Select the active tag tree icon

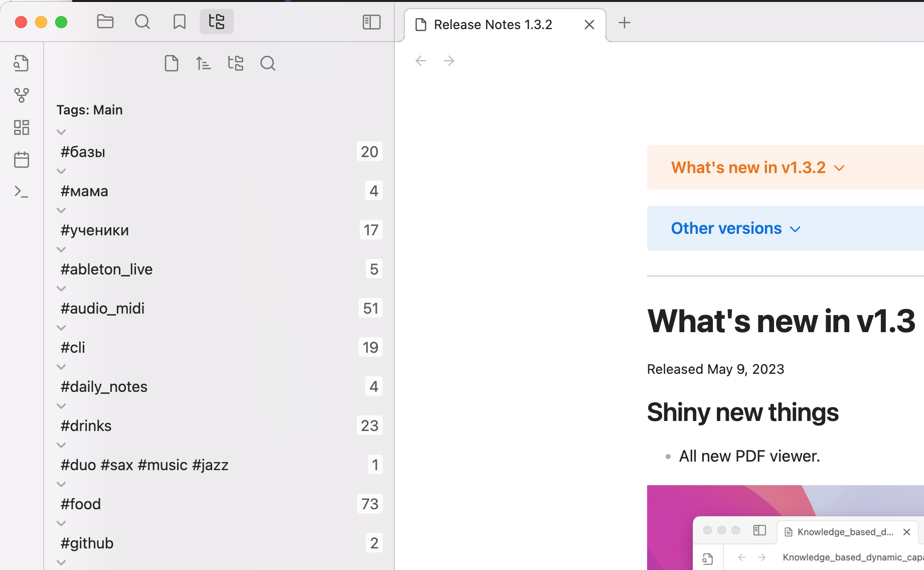[x=216, y=22]
